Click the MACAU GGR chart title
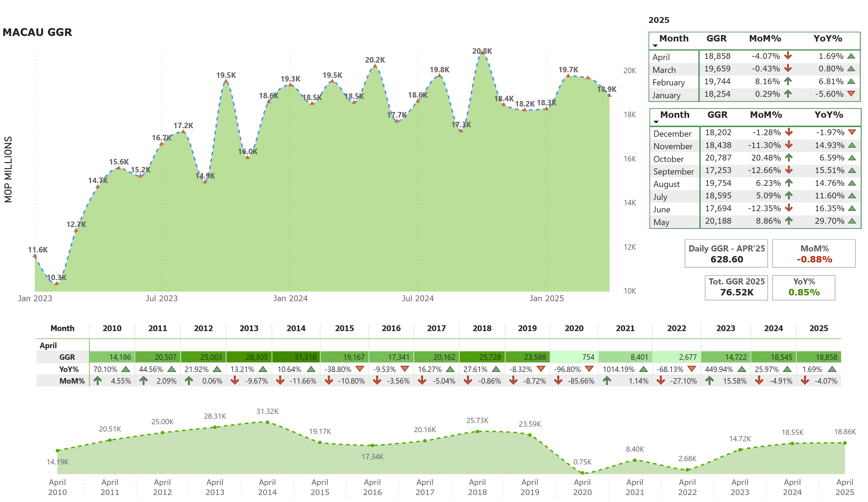 [37, 32]
